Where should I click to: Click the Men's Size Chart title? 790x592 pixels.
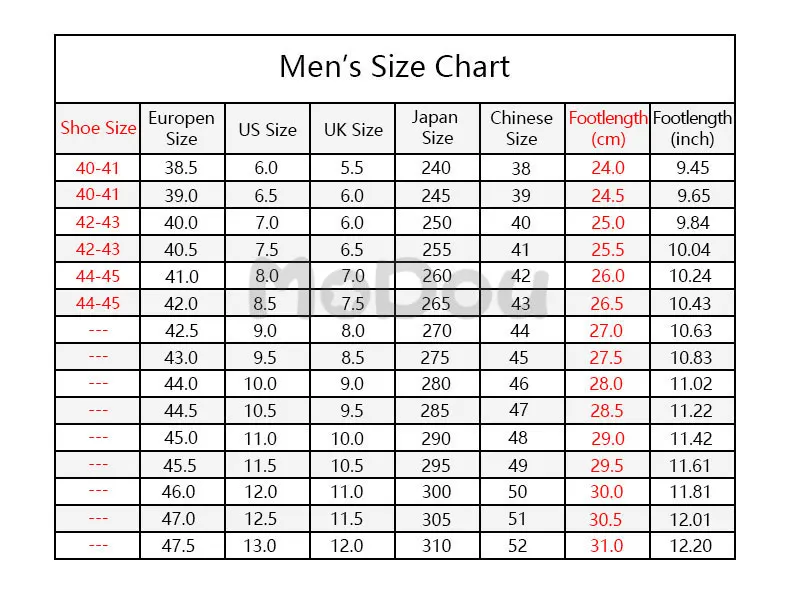[x=394, y=67]
